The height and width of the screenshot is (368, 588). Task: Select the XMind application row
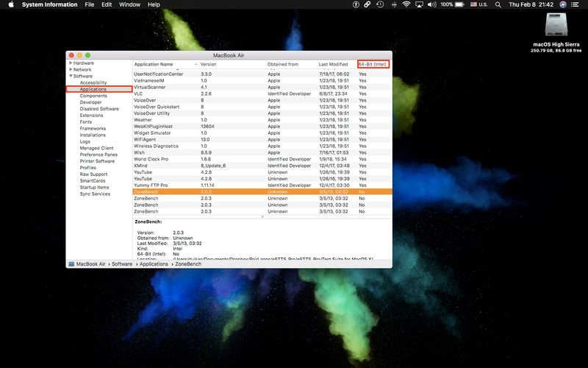[x=262, y=166]
